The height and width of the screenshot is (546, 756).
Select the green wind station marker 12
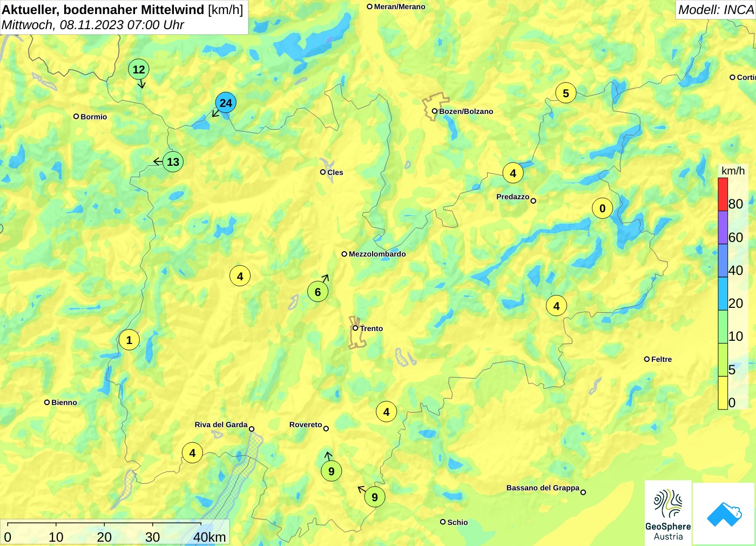point(139,69)
